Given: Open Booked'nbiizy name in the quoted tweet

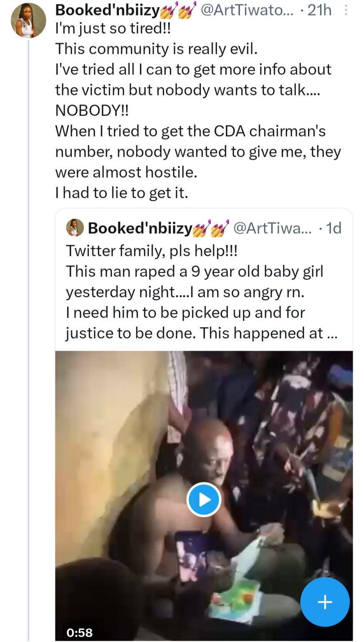Looking at the screenshot, I should click(140, 228).
